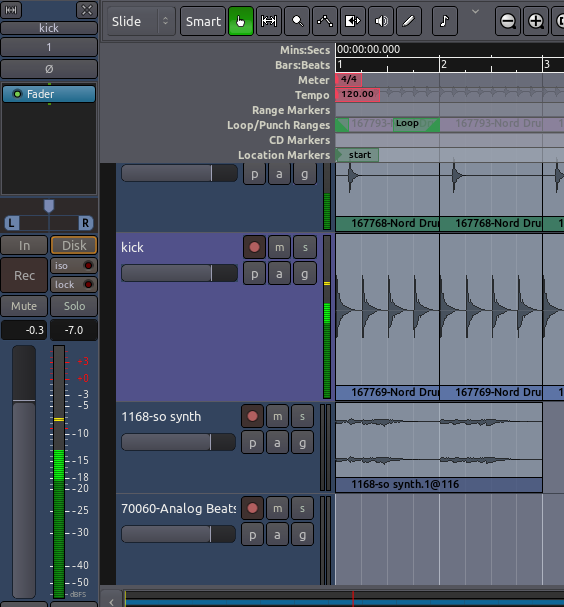The image size is (564, 607).
Task: Toggle the Fader processor active LED
Action: (x=17, y=94)
